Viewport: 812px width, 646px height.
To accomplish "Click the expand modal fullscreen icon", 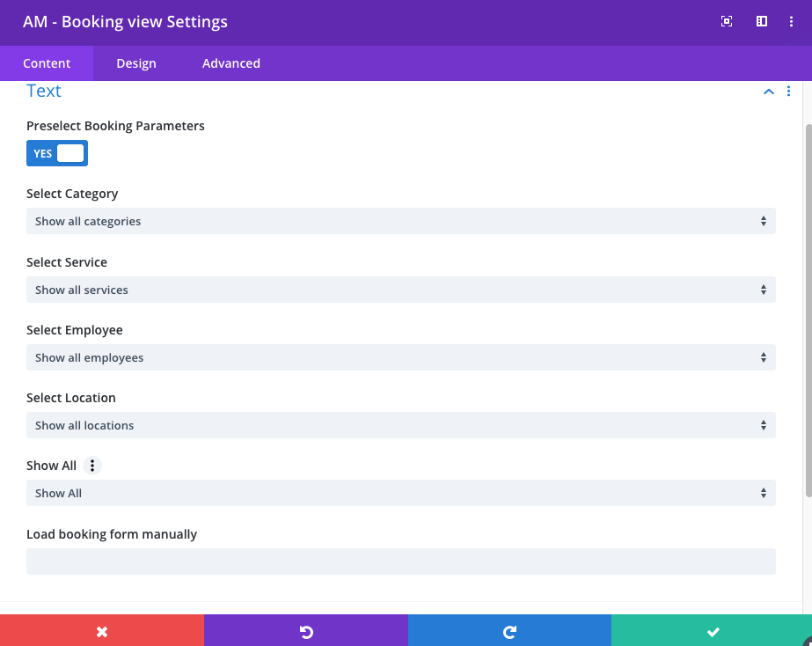I will [x=727, y=21].
